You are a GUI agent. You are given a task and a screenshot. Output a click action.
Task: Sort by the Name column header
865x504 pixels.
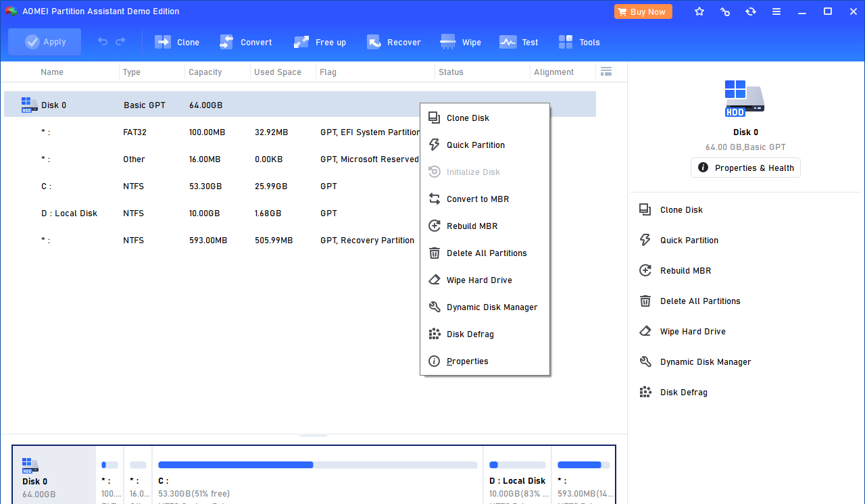(x=52, y=72)
